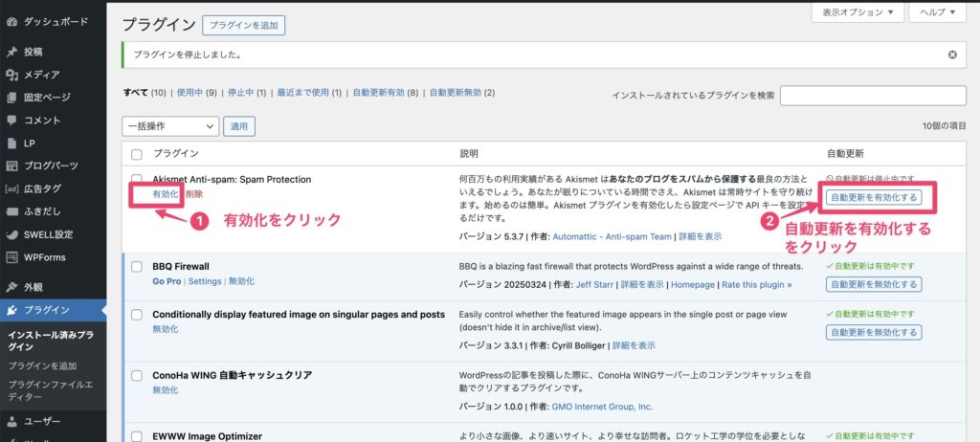Click the plug icon beside プラグイン
980x442 pixels.
point(11,310)
